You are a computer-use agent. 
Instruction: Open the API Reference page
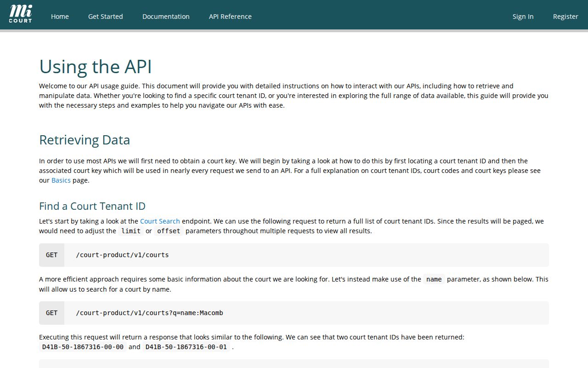pyautogui.click(x=230, y=17)
